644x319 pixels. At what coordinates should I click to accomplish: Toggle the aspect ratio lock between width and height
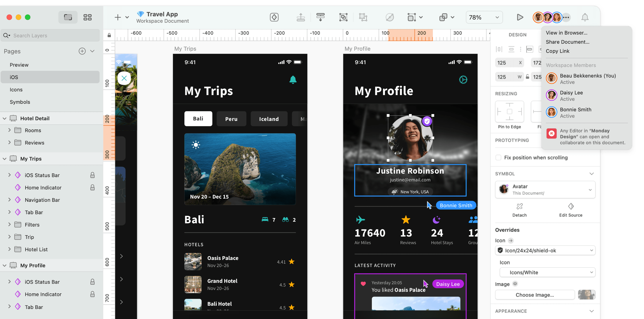tap(528, 77)
